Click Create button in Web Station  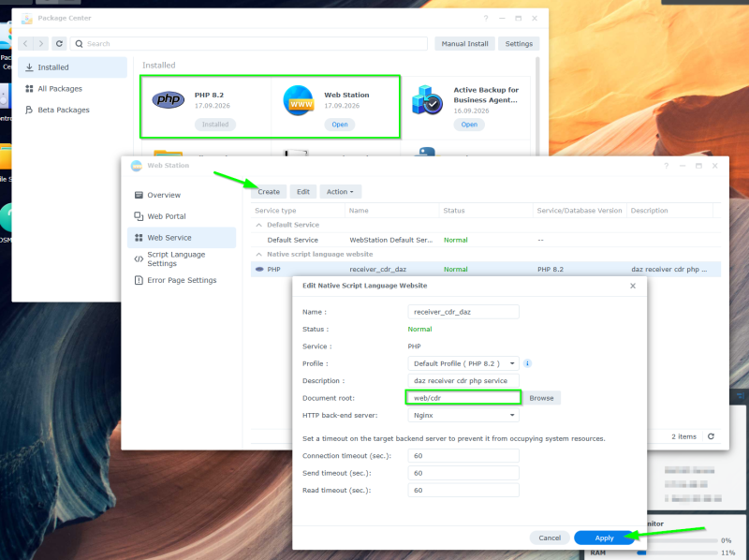coord(269,192)
